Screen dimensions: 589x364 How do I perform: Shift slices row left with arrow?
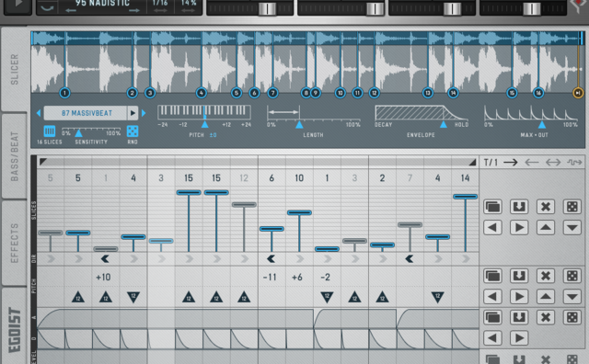point(492,227)
